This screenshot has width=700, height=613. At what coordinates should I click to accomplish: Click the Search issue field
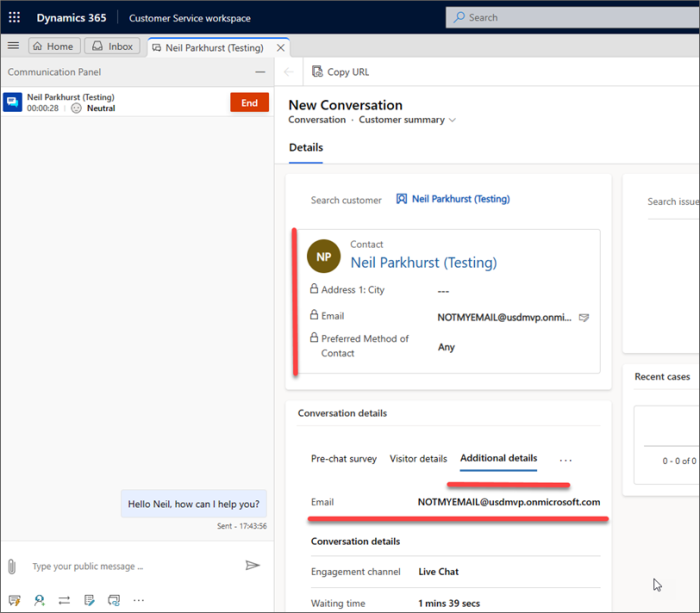click(673, 202)
